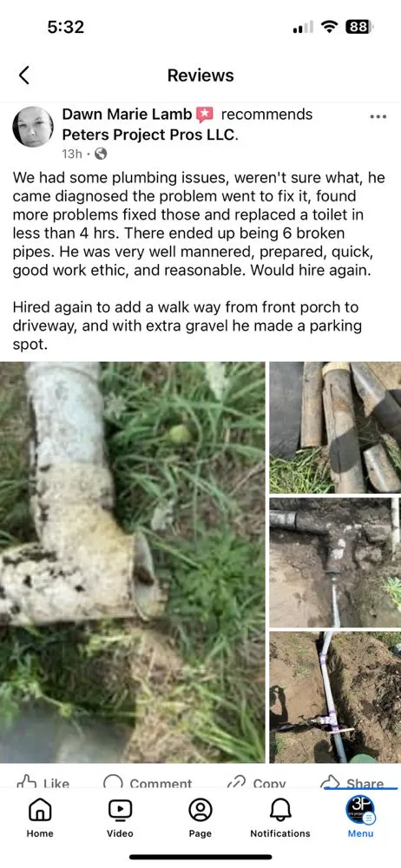This screenshot has height=868, width=401.
Task: Comment on the review post
Action: [148, 783]
